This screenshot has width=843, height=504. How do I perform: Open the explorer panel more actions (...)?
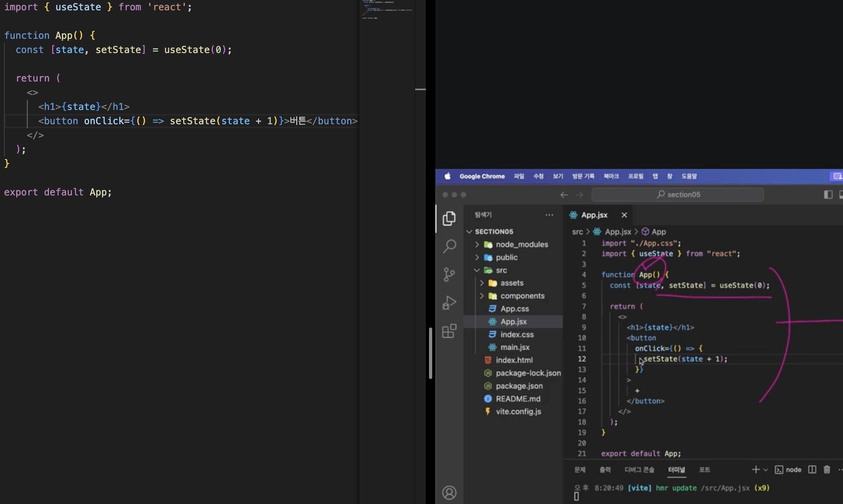[549, 215]
